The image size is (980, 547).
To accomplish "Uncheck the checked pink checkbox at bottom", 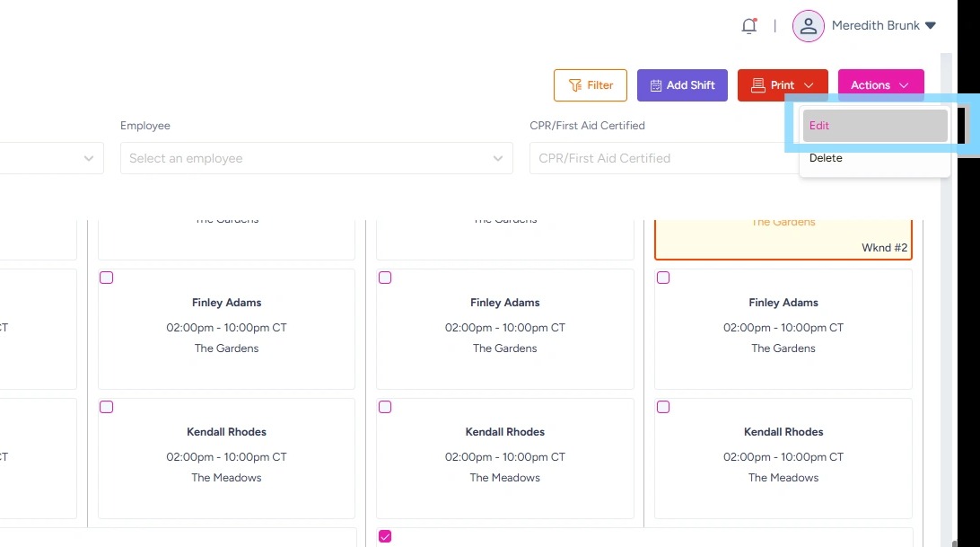I will pyautogui.click(x=385, y=536).
